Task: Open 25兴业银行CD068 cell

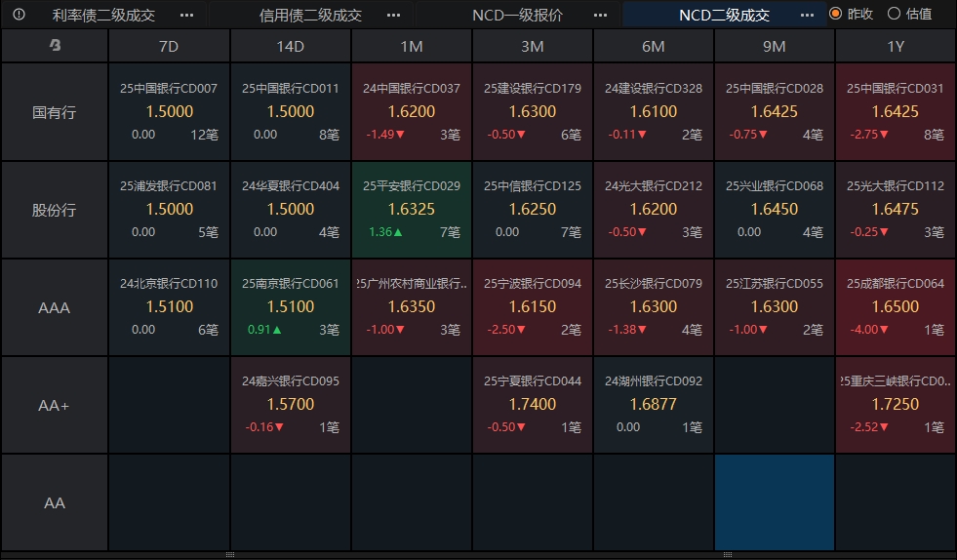Action: (x=774, y=210)
